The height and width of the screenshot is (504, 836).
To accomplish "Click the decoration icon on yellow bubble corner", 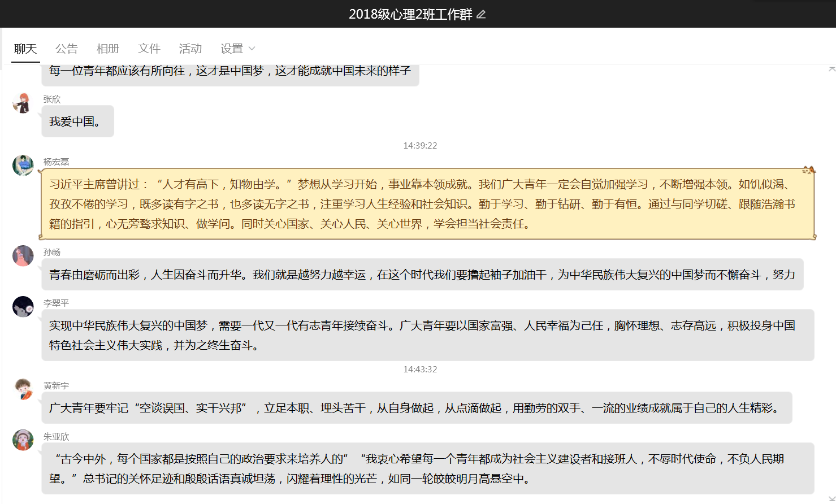I will [808, 170].
